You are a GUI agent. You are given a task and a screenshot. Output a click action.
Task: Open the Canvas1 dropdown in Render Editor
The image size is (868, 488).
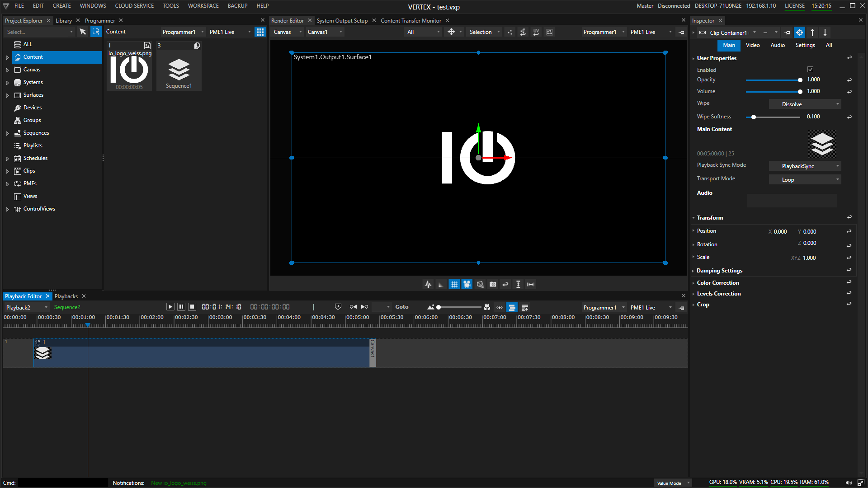[325, 32]
